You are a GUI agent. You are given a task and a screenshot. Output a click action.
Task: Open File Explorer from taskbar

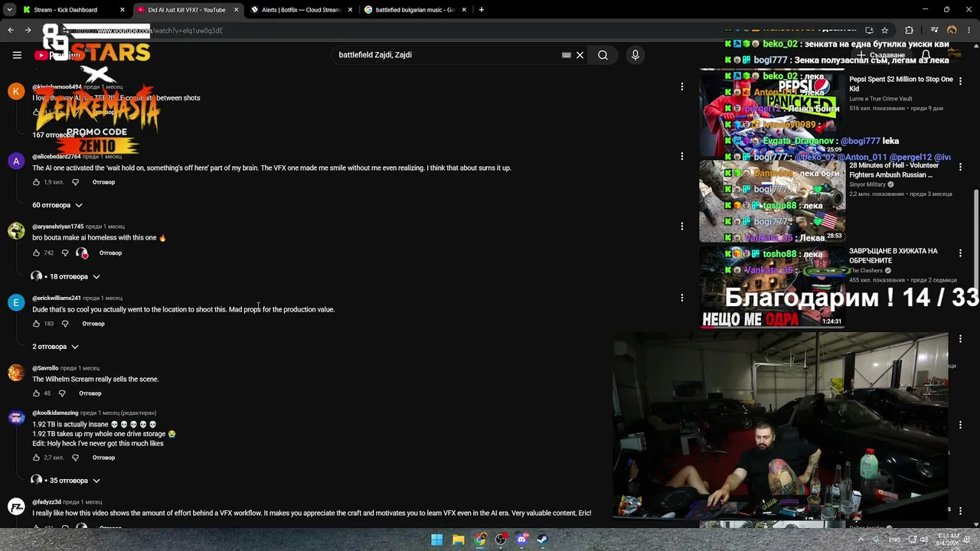pyautogui.click(x=458, y=540)
